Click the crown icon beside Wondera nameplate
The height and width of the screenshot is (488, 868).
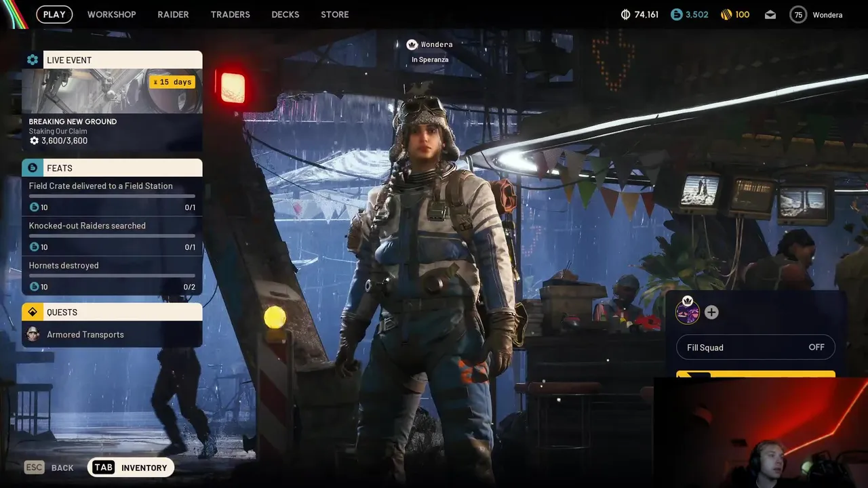[x=412, y=44]
